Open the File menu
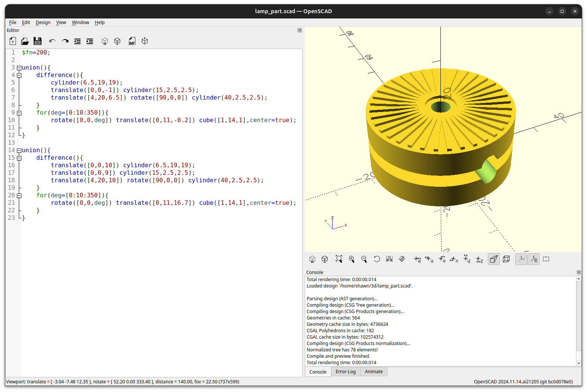587x392 pixels. click(x=13, y=23)
